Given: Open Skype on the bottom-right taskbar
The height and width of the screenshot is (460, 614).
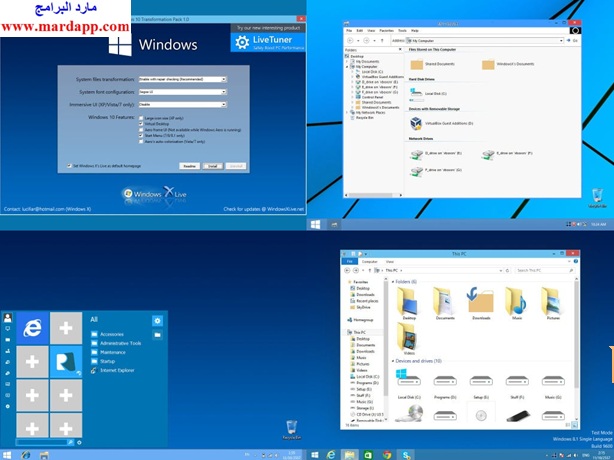Looking at the screenshot, I should 406,455.
